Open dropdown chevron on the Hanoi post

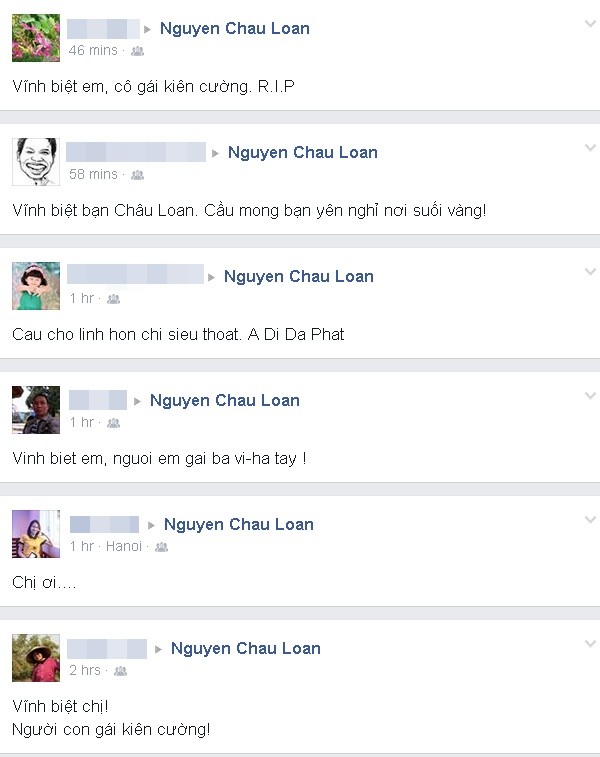point(590,519)
